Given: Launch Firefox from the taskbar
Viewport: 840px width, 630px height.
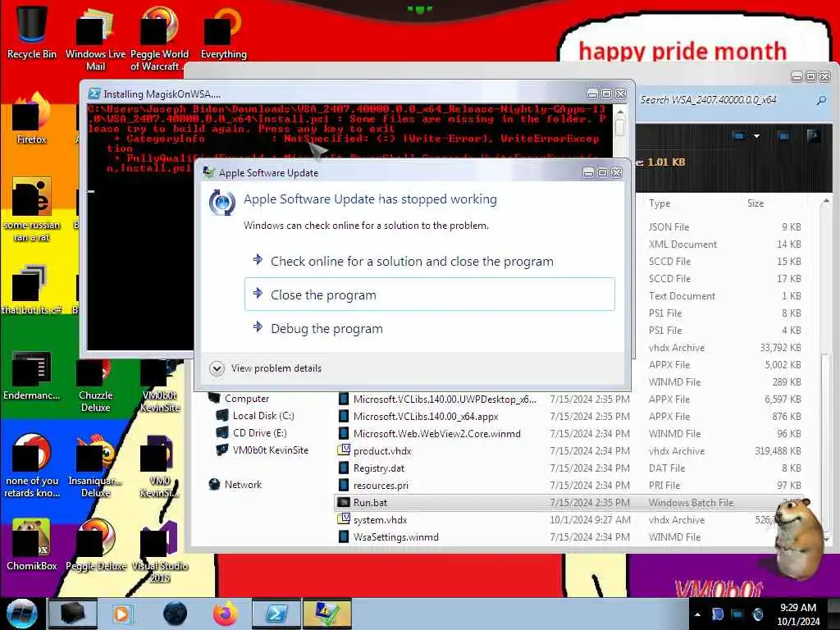Looking at the screenshot, I should tap(226, 614).
